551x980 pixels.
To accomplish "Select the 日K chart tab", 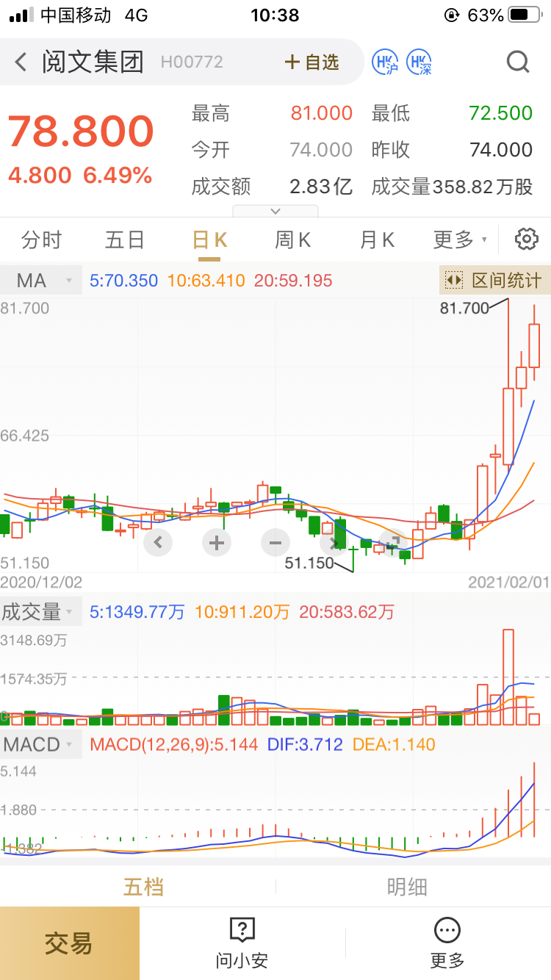I will [x=209, y=239].
